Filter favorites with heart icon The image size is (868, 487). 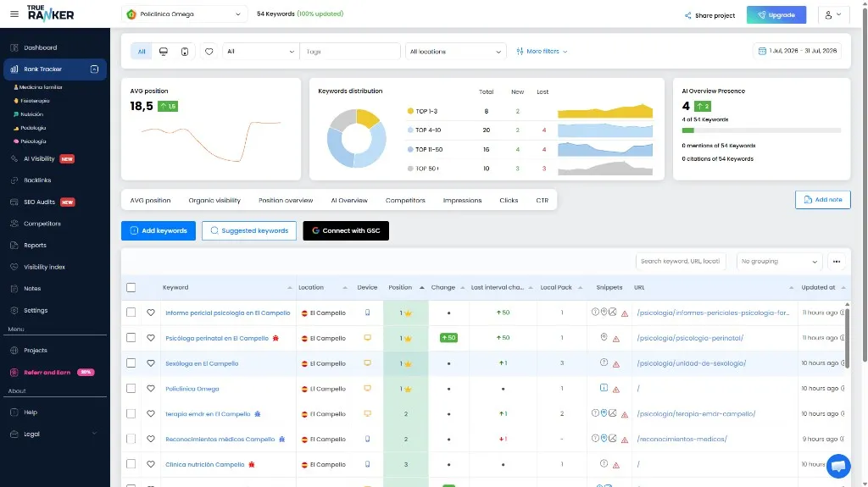coord(209,52)
